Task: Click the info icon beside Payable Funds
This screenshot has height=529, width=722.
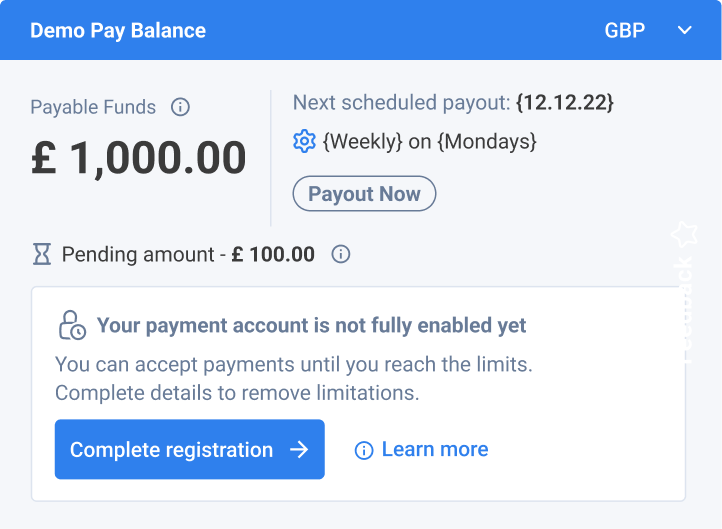Action: click(x=180, y=107)
